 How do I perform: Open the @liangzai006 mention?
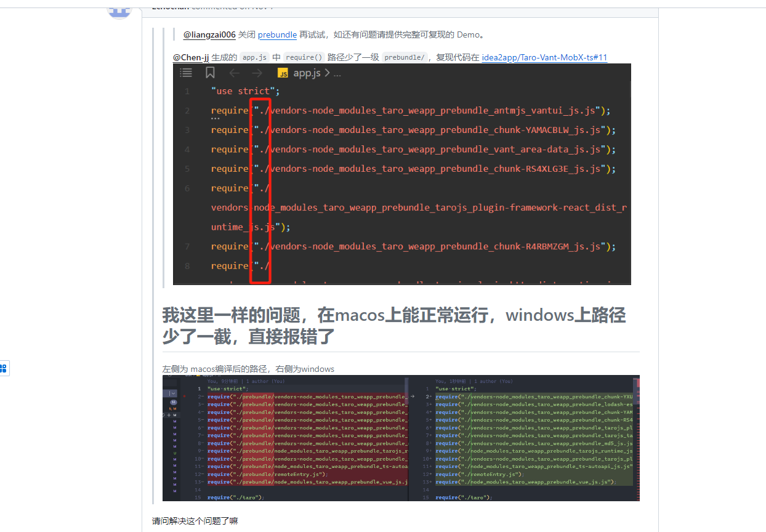(x=209, y=34)
